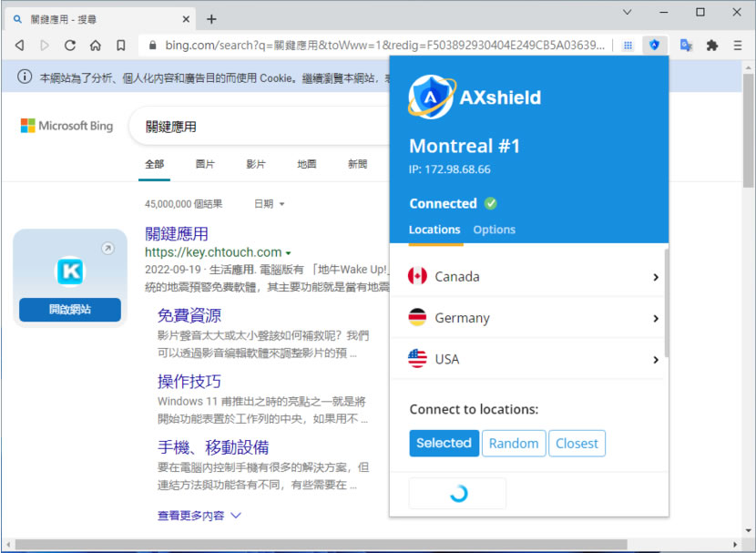Screen dimensions: 756x553
Task: Click the padlock icon in the address bar
Action: pos(153,46)
